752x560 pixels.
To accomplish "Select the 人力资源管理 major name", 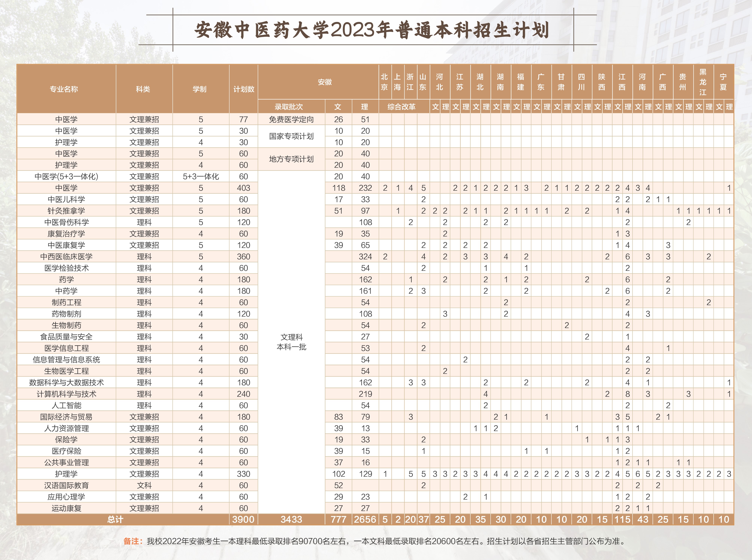I will pos(66,428).
